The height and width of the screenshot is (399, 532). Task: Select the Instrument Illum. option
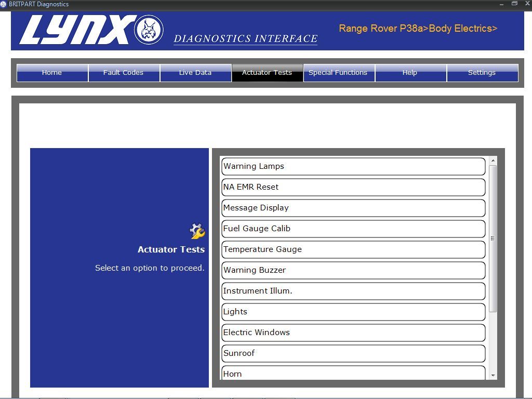pos(353,291)
